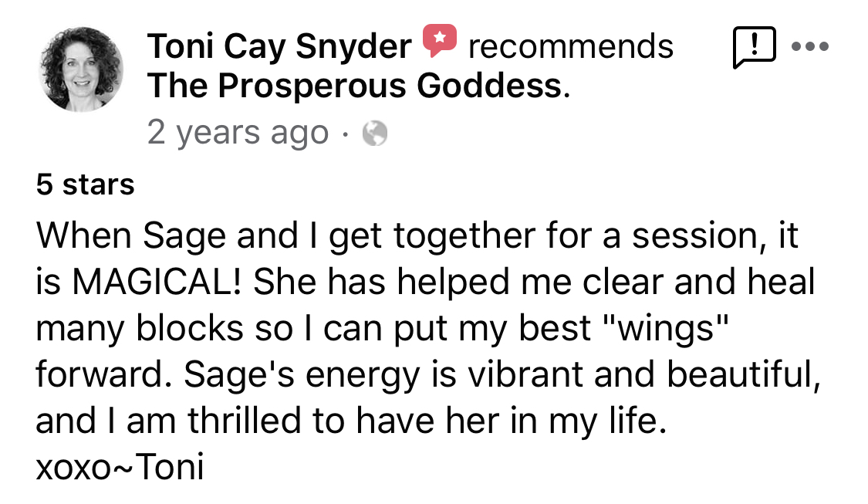Image resolution: width=868 pixels, height=504 pixels.
Task: Click the word "recommends" in the header
Action: tap(571, 47)
